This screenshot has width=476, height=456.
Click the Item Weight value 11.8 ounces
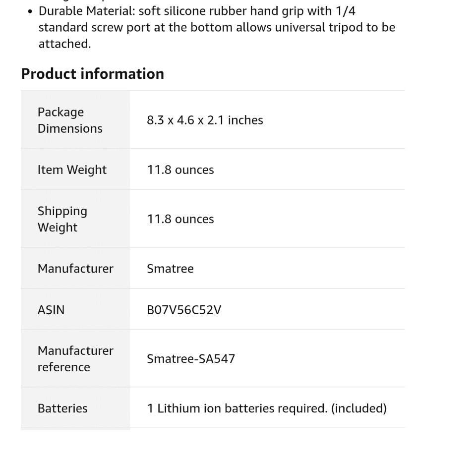click(180, 170)
